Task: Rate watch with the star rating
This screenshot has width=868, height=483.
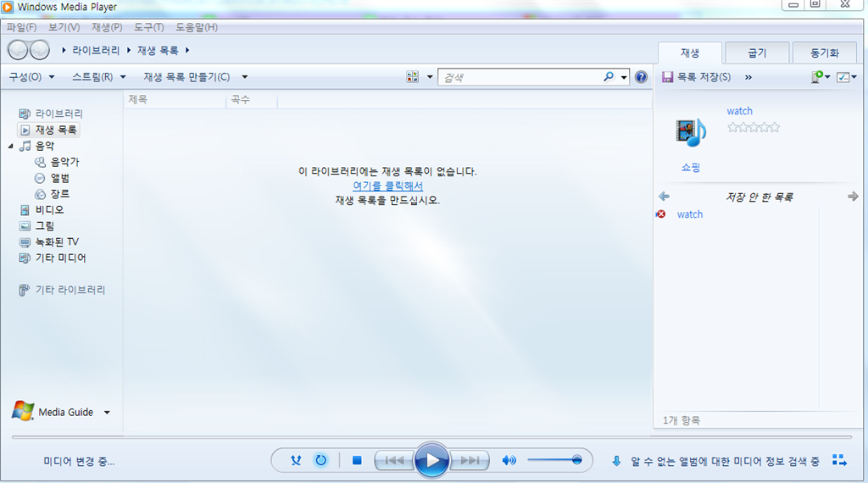Action: point(754,128)
